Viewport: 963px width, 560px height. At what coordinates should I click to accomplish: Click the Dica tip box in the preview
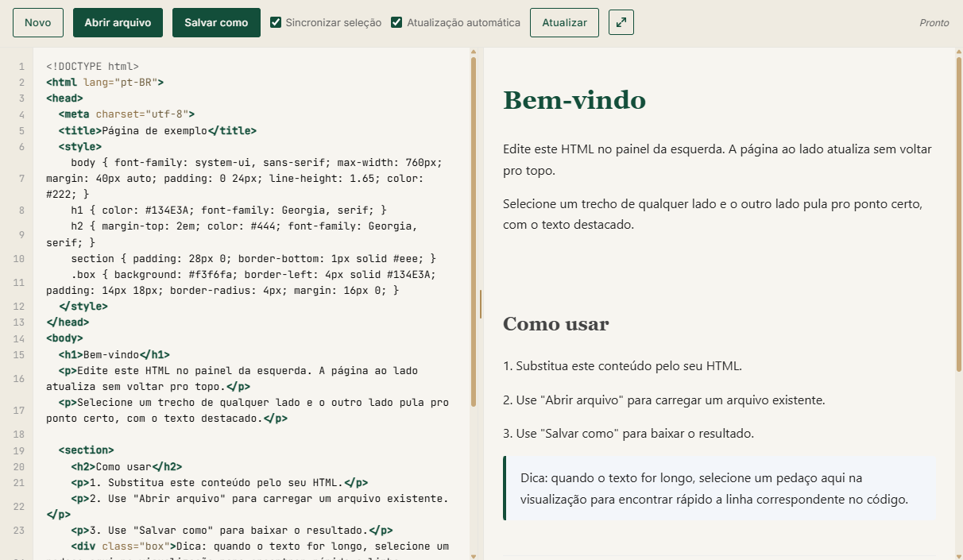click(720, 489)
